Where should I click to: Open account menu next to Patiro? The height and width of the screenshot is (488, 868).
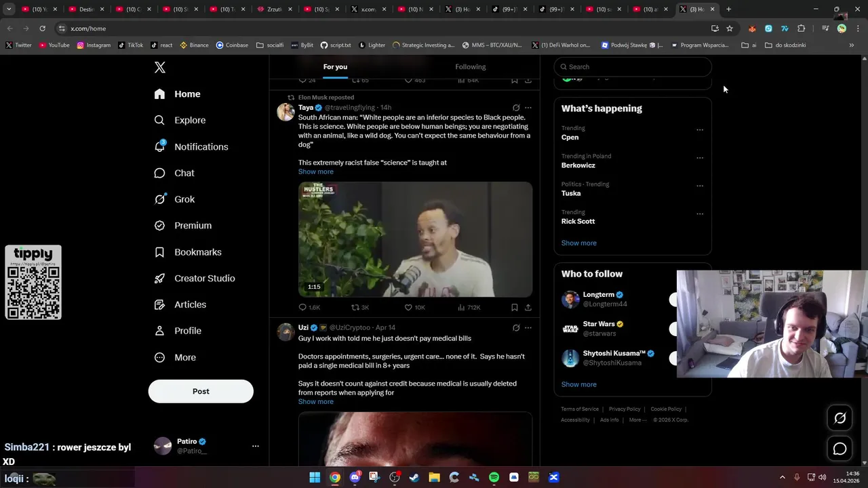pyautogui.click(x=256, y=446)
